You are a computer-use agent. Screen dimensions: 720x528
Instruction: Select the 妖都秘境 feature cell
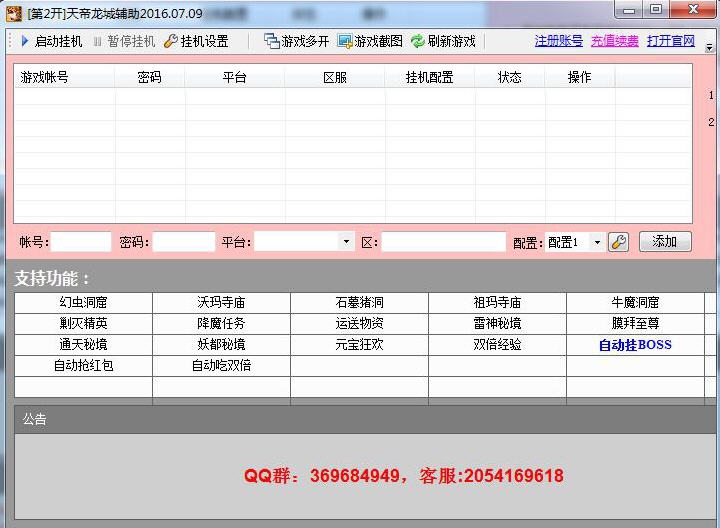(221, 345)
